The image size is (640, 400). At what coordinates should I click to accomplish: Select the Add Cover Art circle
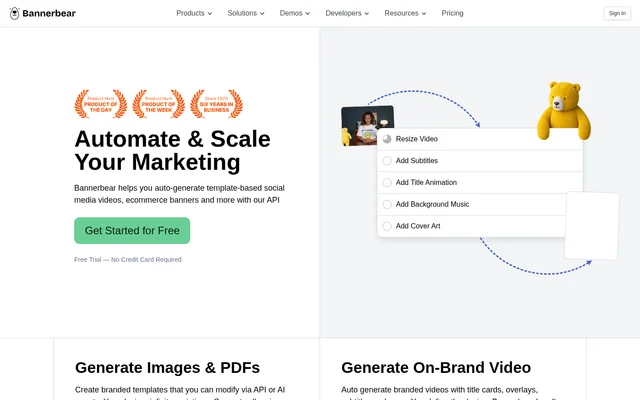coord(387,226)
